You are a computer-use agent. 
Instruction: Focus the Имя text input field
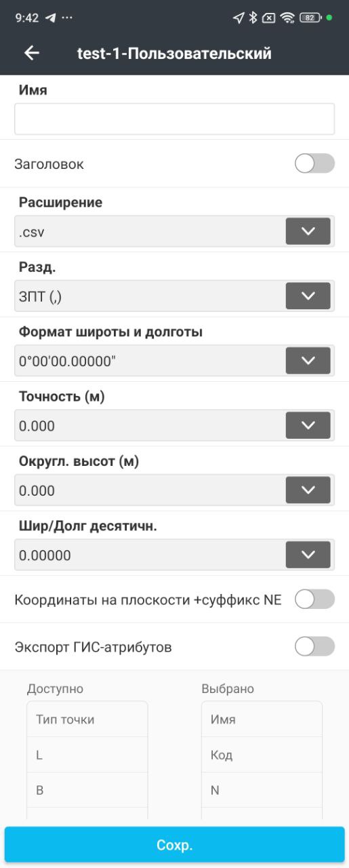click(x=174, y=119)
